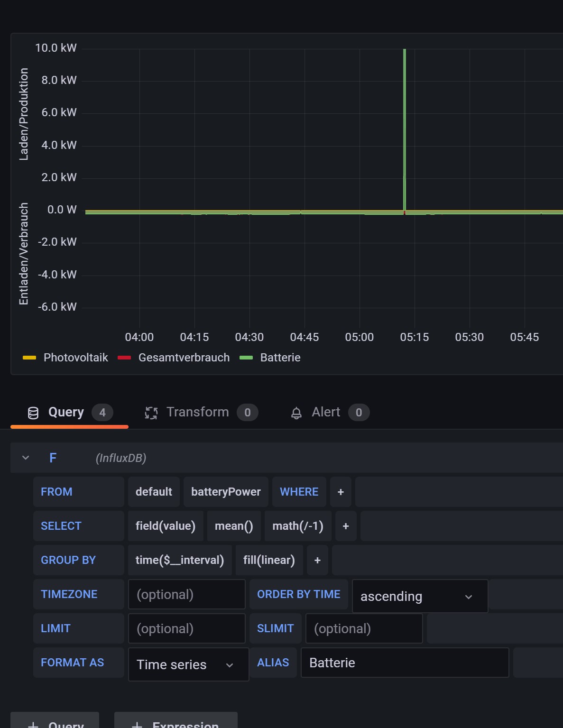Select the batteryPower measurement in FROM
The image size is (563, 728).
tap(226, 492)
